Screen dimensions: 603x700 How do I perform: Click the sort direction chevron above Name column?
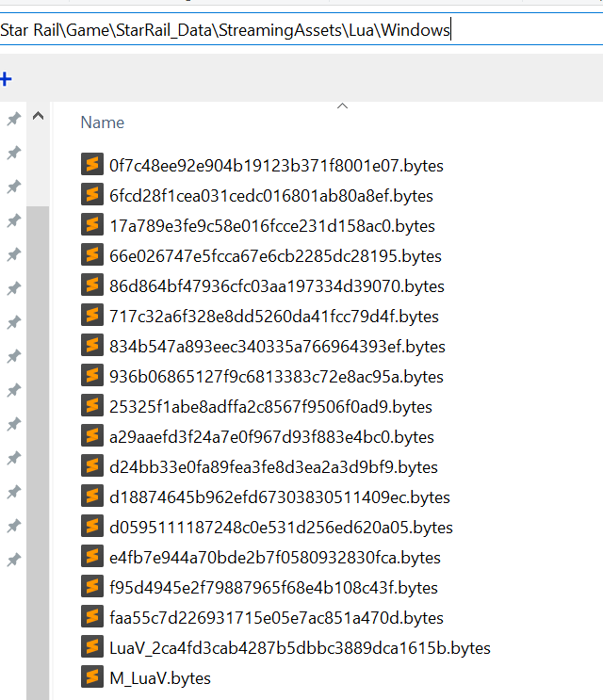342,106
